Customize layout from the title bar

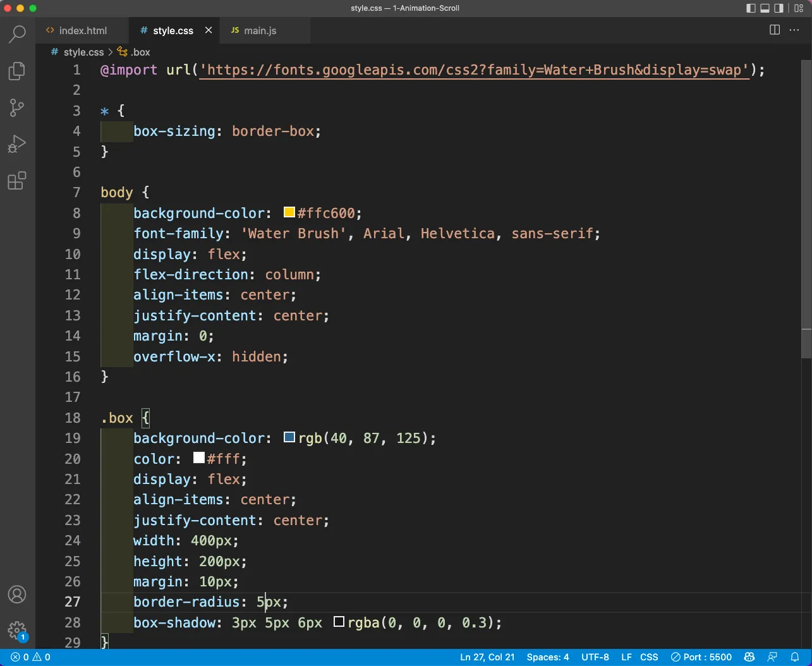tap(799, 8)
